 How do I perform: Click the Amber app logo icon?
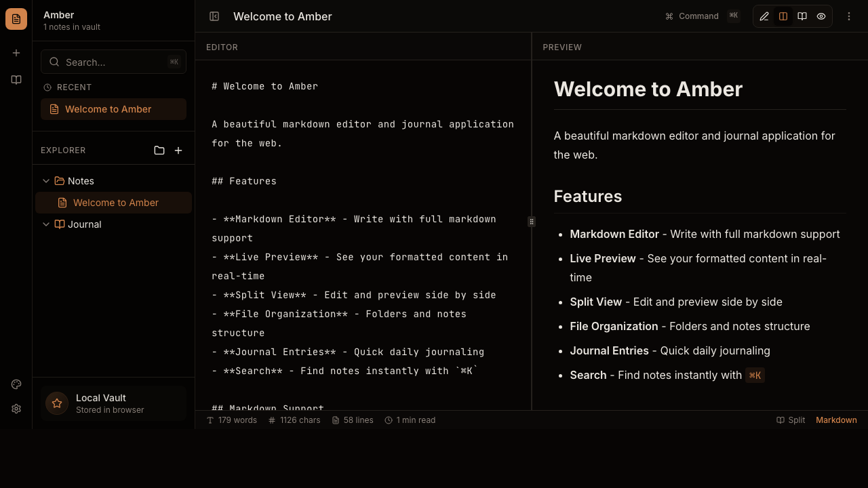point(16,19)
